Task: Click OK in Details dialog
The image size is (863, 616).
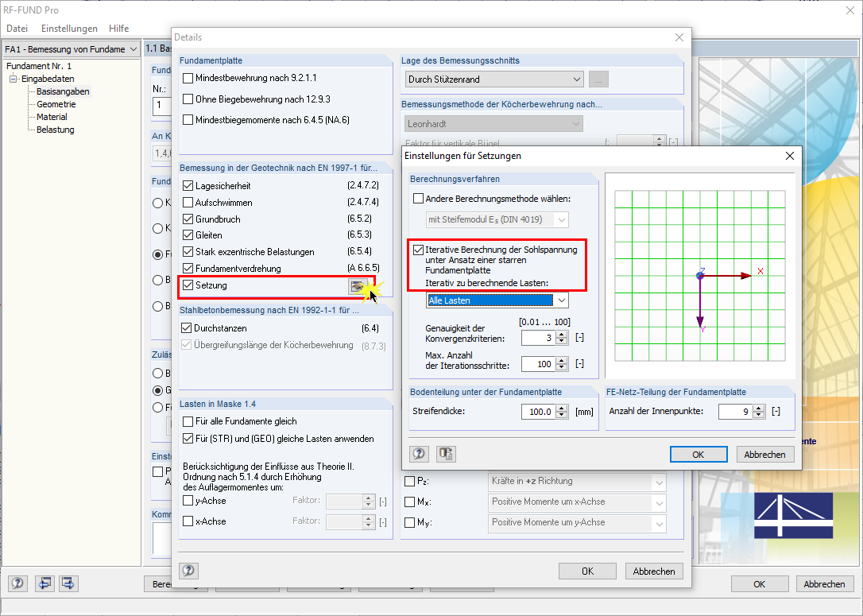Action: pyautogui.click(x=587, y=571)
